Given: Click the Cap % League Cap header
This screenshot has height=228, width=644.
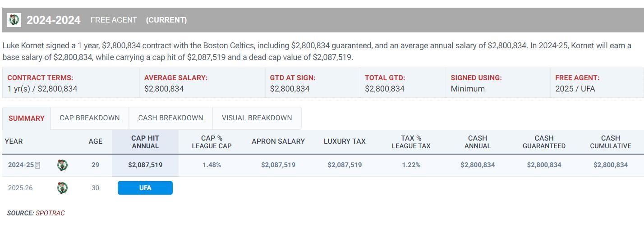Looking at the screenshot, I should (x=212, y=142).
